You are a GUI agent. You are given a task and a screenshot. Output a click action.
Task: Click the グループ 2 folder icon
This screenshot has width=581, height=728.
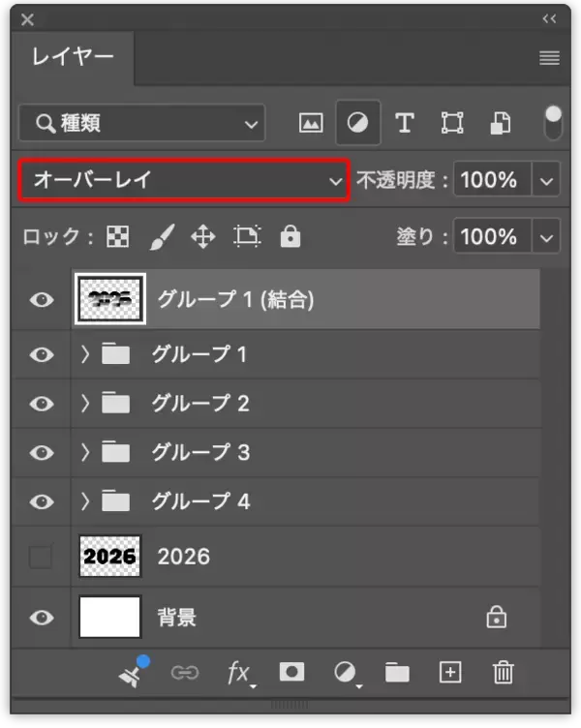[115, 403]
